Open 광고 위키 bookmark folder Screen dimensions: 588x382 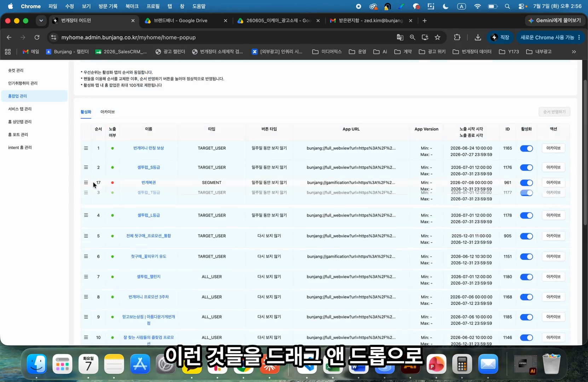pyautogui.click(x=432, y=52)
